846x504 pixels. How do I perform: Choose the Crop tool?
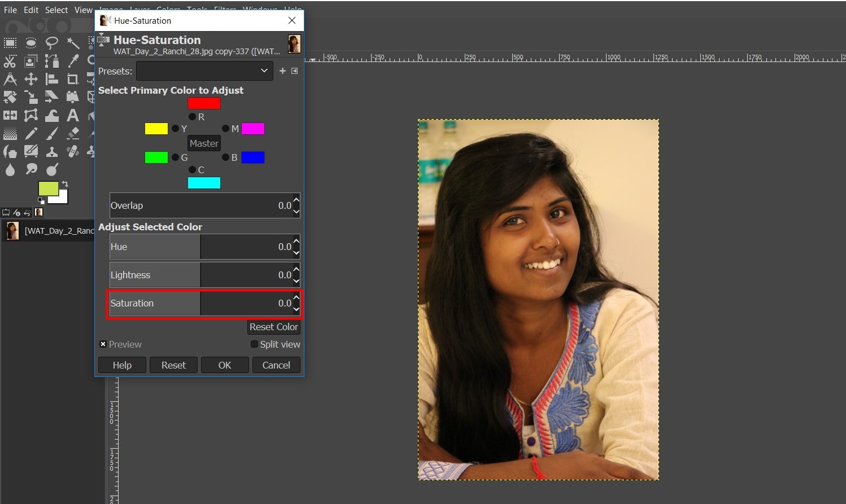[72, 79]
